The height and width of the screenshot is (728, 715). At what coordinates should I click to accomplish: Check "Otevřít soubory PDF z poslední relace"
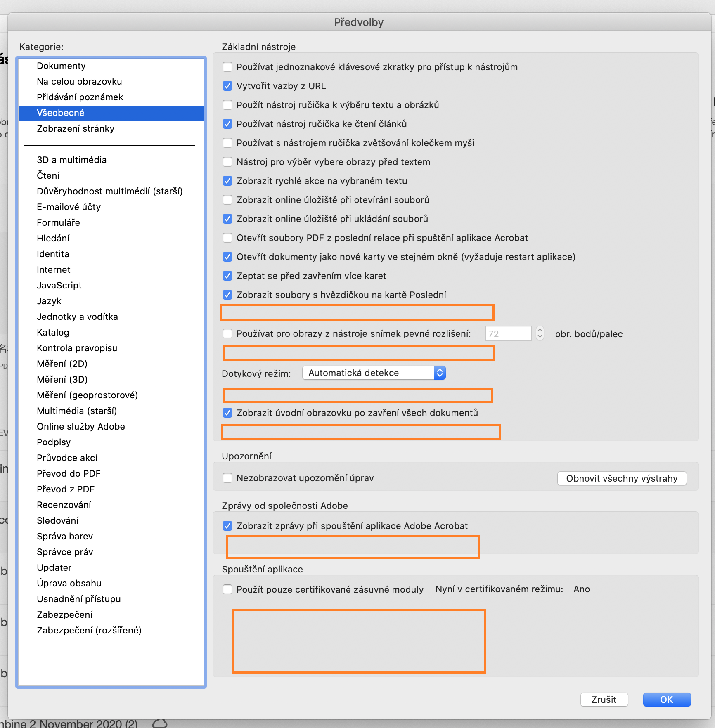pyautogui.click(x=227, y=238)
